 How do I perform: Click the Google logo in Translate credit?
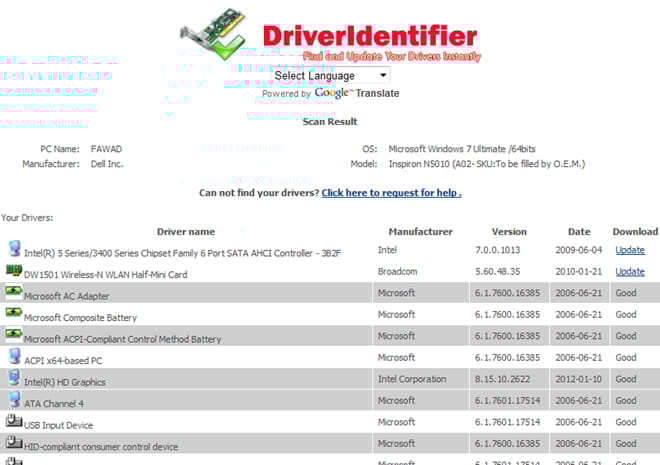click(x=332, y=93)
